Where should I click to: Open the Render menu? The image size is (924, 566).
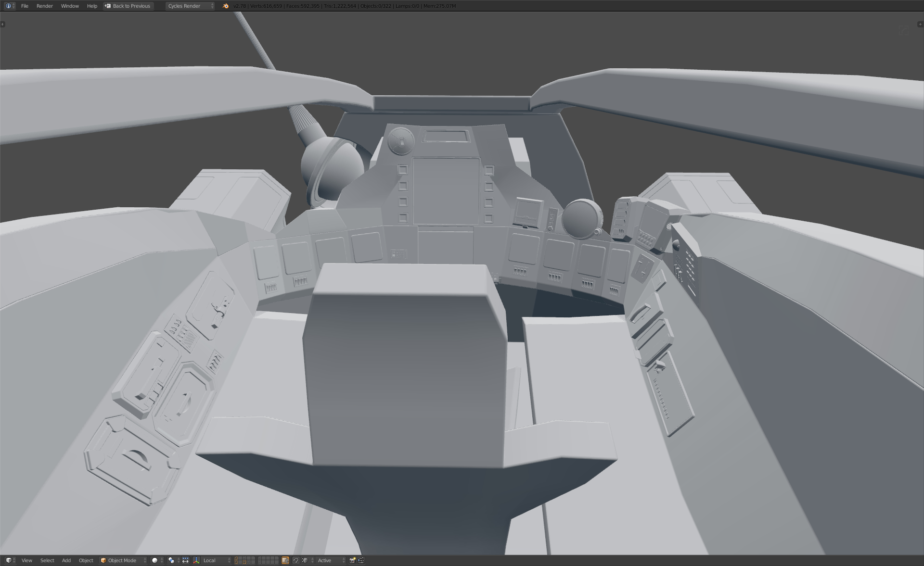tap(44, 6)
